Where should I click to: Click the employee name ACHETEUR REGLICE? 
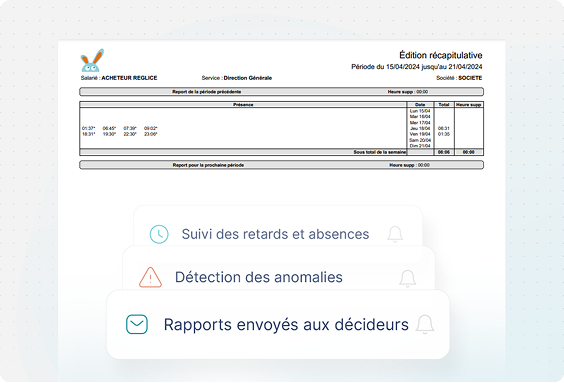(129, 78)
